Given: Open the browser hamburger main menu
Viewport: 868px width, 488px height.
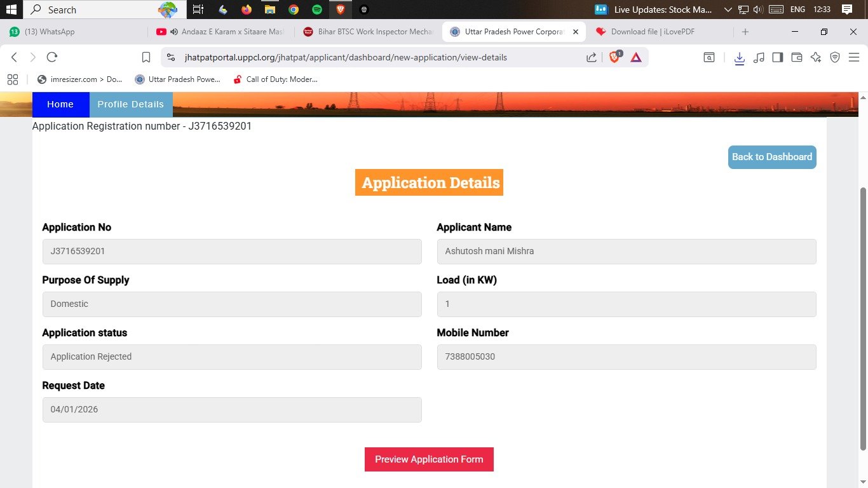Looking at the screenshot, I should pyautogui.click(x=853, y=57).
